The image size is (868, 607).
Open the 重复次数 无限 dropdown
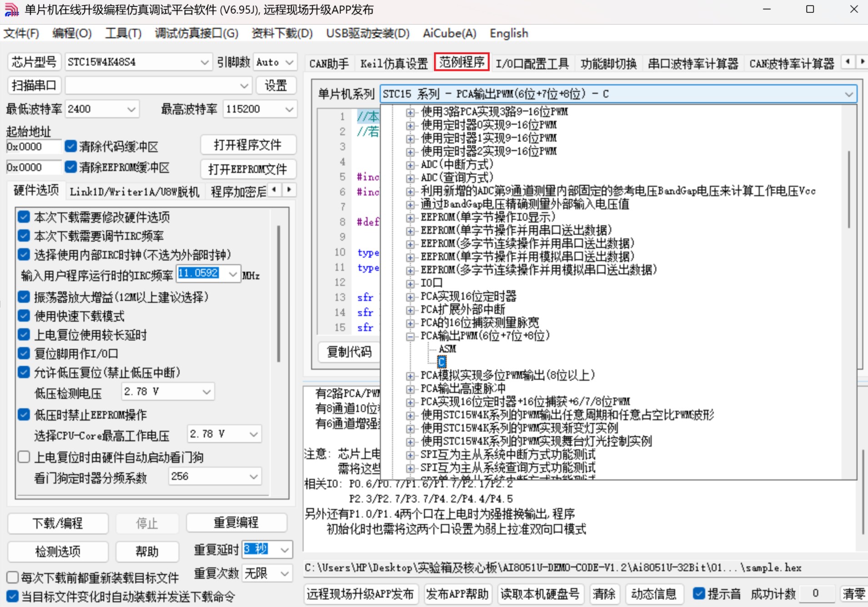pyautogui.click(x=267, y=573)
